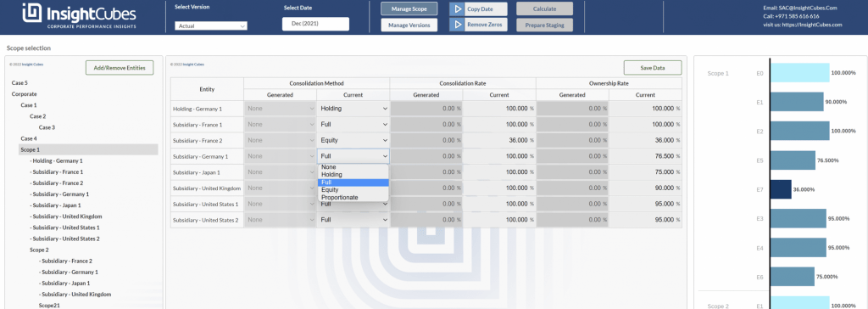
Task: Click the InsightCubes logo
Action: click(x=79, y=16)
